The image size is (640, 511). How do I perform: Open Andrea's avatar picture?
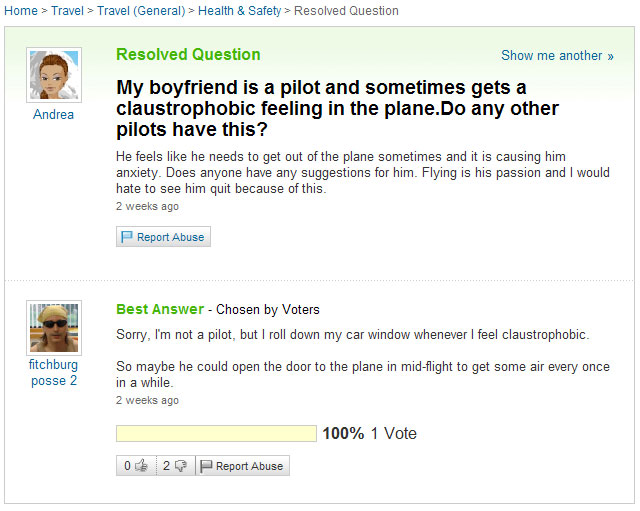pyautogui.click(x=53, y=74)
